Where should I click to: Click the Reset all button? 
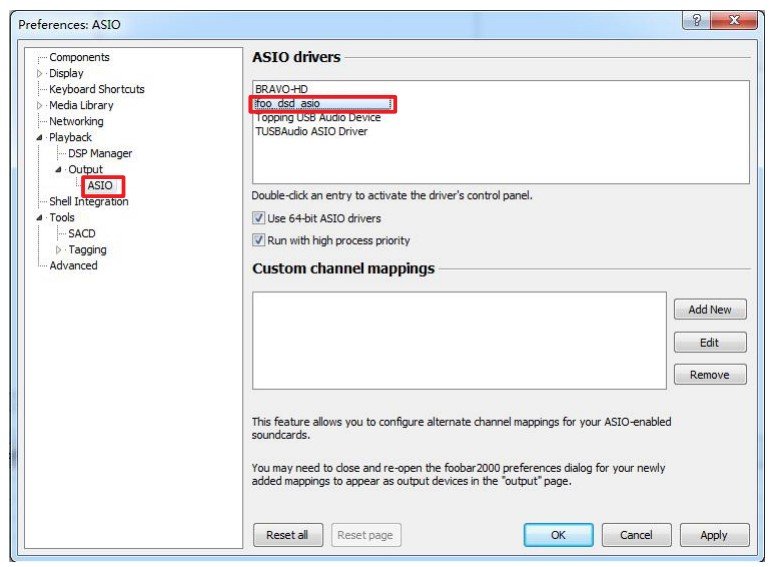[288, 535]
